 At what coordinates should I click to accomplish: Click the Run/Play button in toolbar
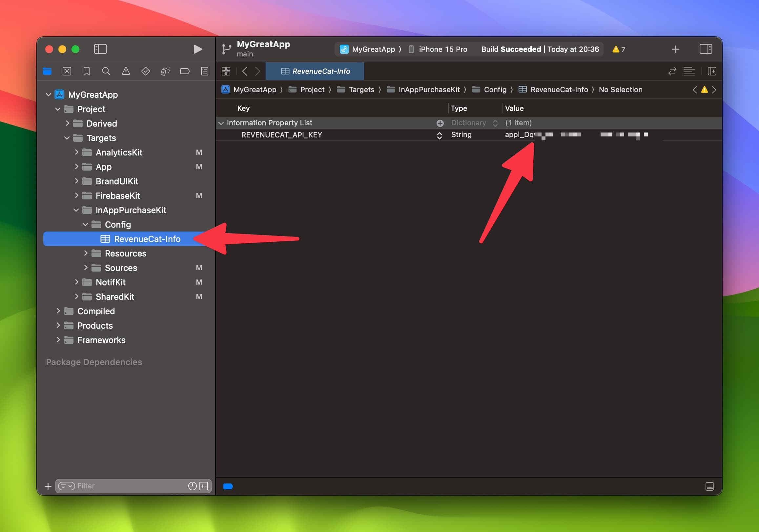point(198,49)
